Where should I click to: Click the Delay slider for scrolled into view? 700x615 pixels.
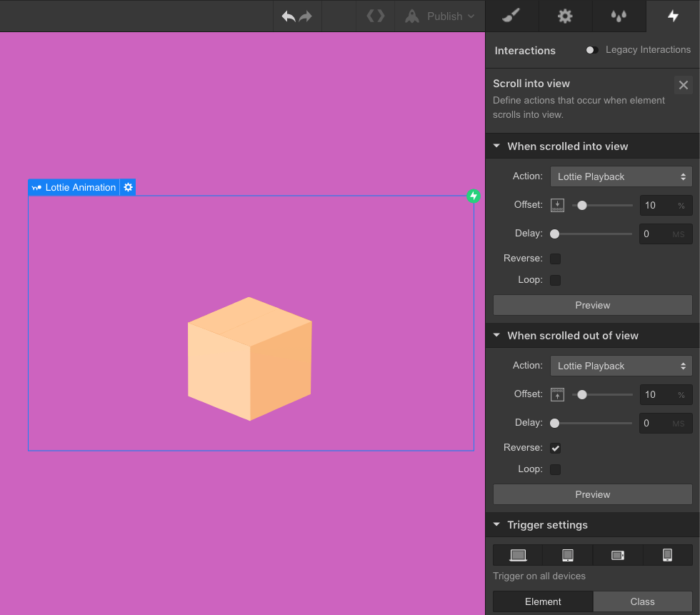593,234
